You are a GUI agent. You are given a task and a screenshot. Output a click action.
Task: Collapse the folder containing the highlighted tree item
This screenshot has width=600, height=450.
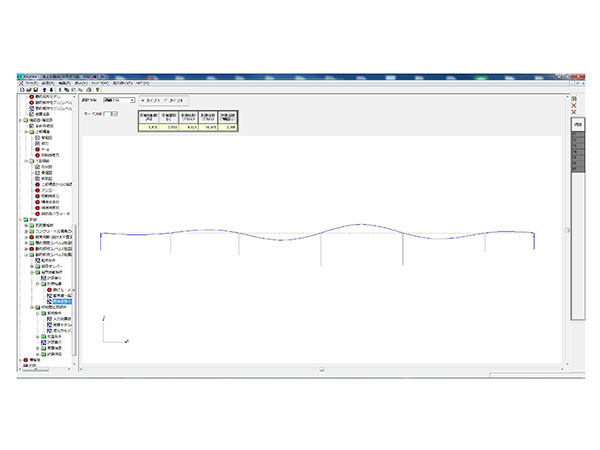tap(38, 283)
